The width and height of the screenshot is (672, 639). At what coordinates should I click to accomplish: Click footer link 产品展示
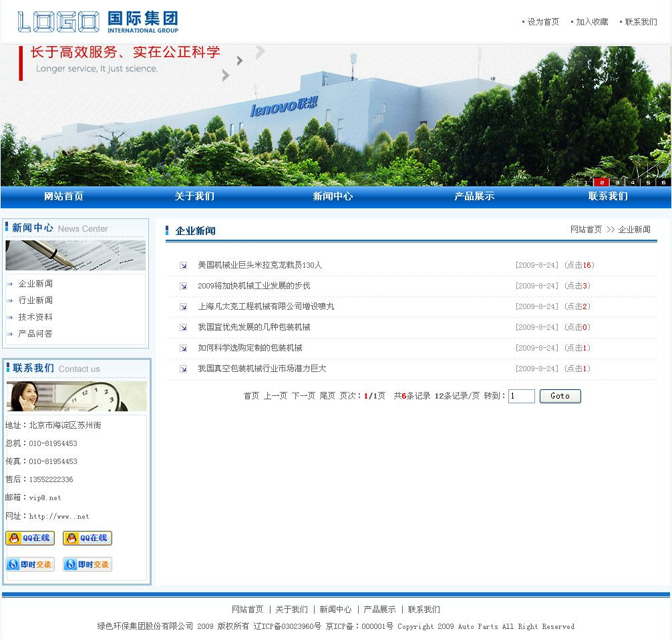click(x=379, y=610)
